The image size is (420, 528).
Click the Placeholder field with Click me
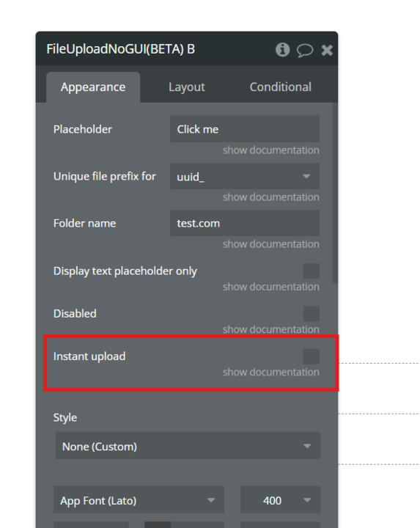coord(245,129)
